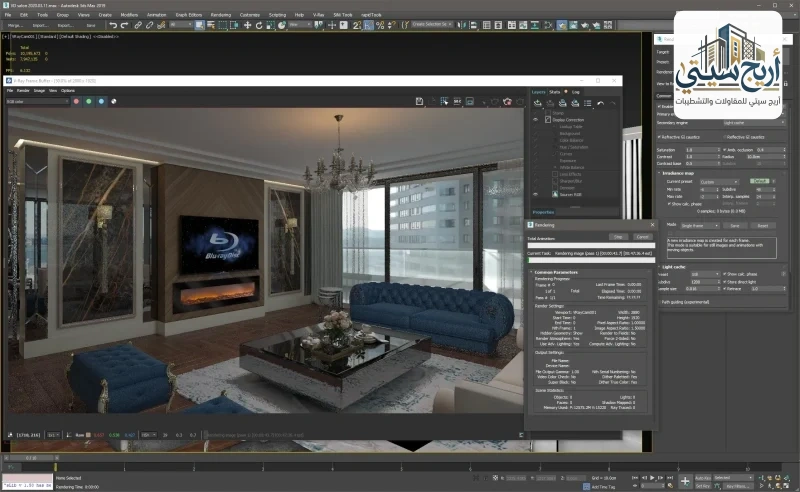The image size is (800, 492).
Task: Click the Bind to Space Warp icon
Action: click(161, 25)
